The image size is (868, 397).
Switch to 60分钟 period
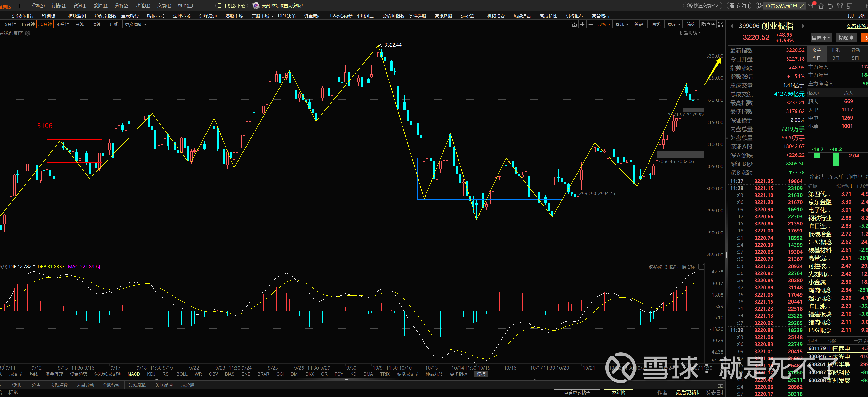62,24
